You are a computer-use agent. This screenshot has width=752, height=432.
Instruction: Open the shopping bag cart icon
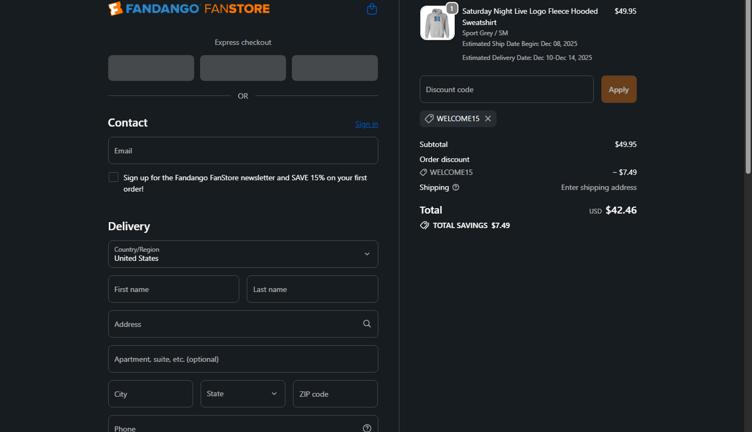pyautogui.click(x=371, y=9)
